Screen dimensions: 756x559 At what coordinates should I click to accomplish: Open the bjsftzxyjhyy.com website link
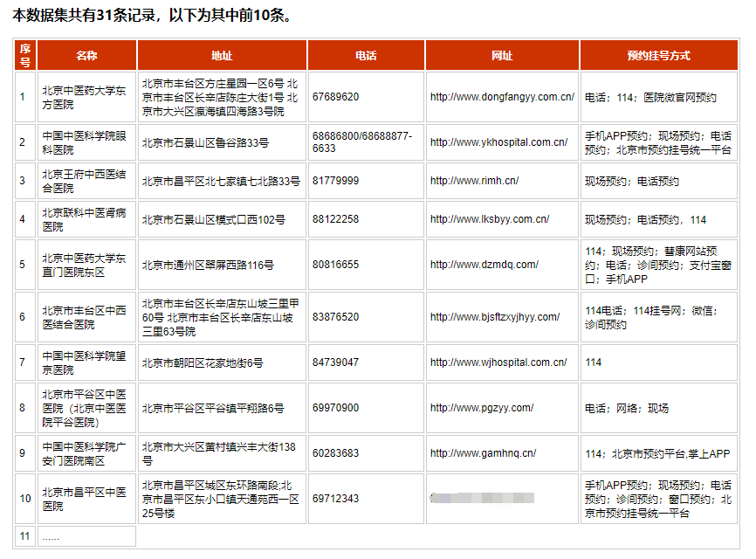[x=495, y=317]
